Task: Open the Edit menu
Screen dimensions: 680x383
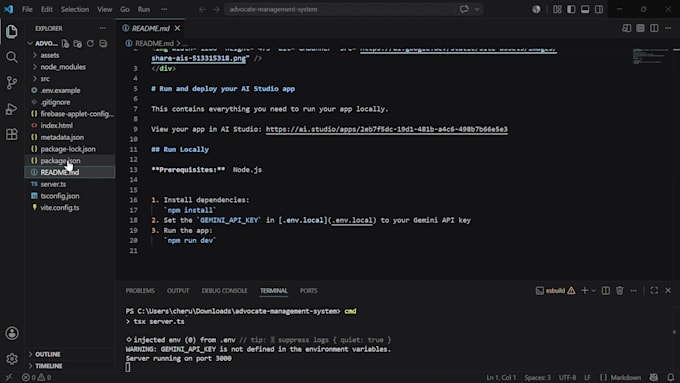Action: pyautogui.click(x=46, y=9)
